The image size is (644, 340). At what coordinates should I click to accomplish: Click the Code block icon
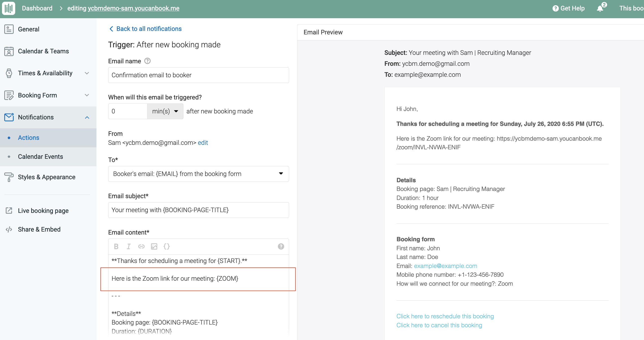[x=167, y=246]
